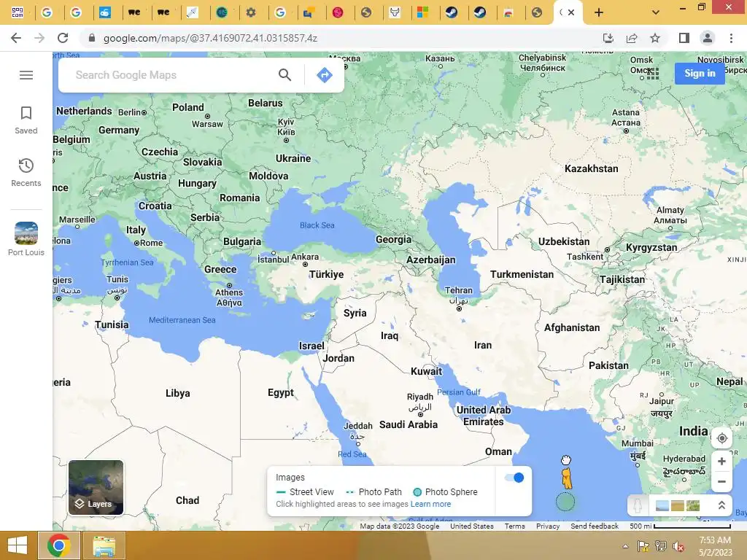Open the Google Maps hamburger menu
This screenshot has width=747, height=560.
pos(26,75)
